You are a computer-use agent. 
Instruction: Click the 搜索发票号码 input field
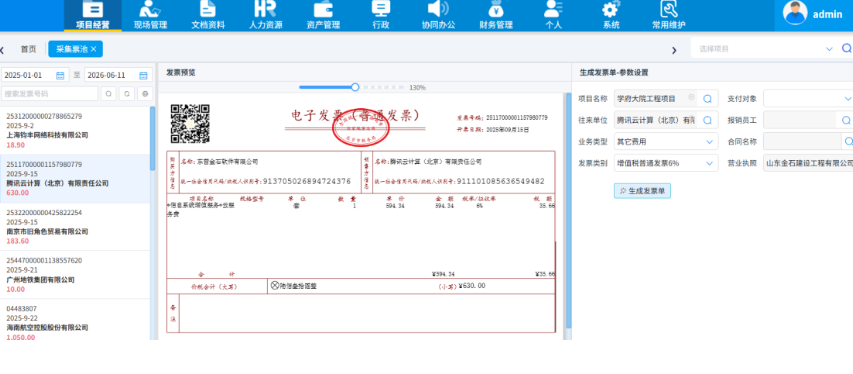click(x=50, y=94)
